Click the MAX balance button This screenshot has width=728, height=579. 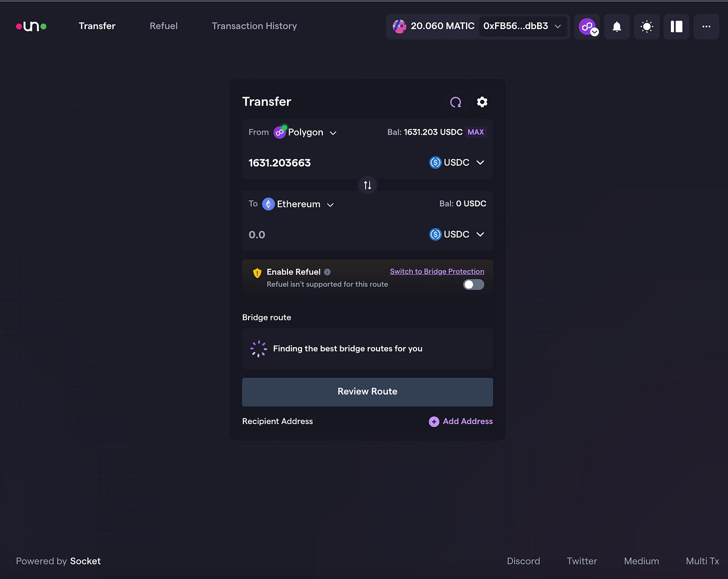(x=476, y=132)
